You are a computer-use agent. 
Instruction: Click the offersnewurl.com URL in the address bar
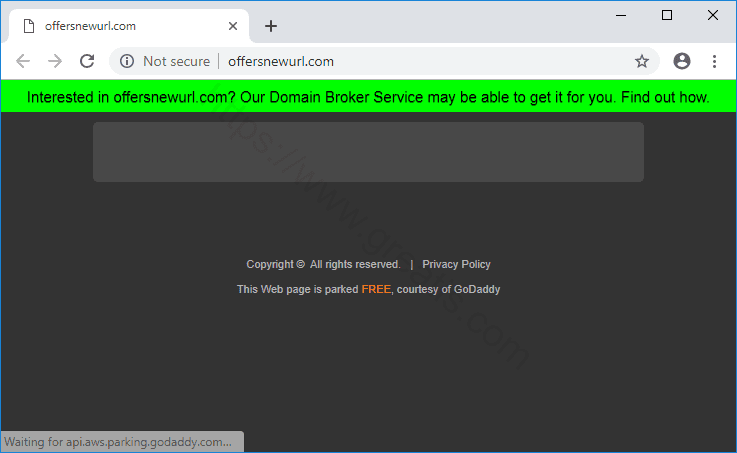click(281, 61)
